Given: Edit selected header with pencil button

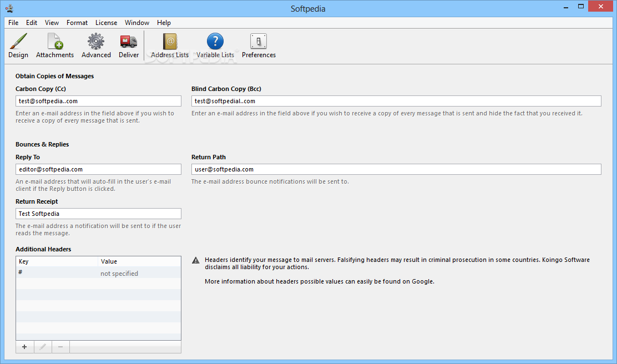Looking at the screenshot, I should [43, 347].
